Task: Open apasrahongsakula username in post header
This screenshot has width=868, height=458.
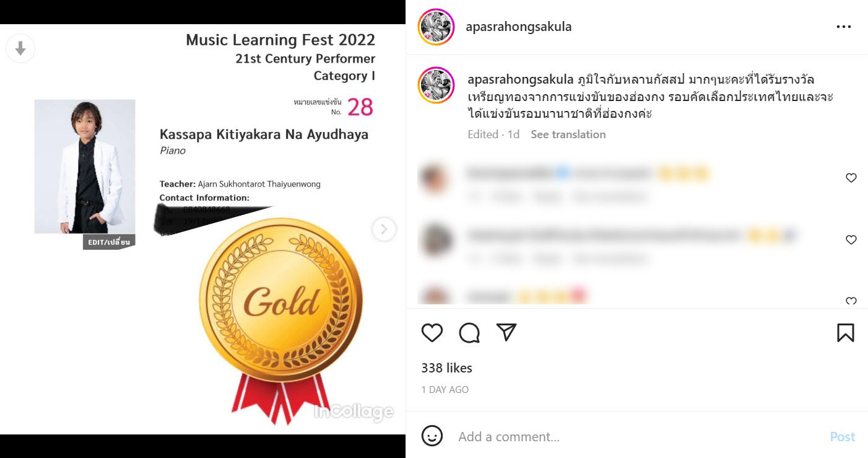Action: pos(518,27)
